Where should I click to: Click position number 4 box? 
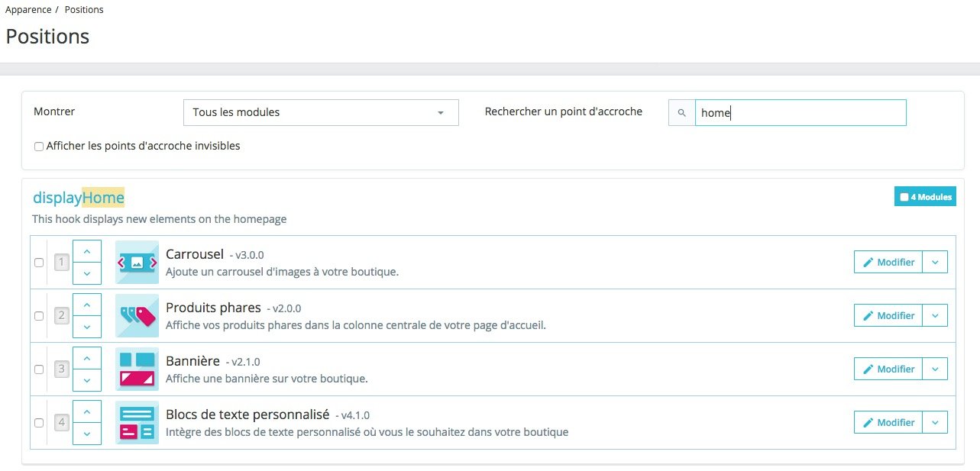click(x=62, y=423)
